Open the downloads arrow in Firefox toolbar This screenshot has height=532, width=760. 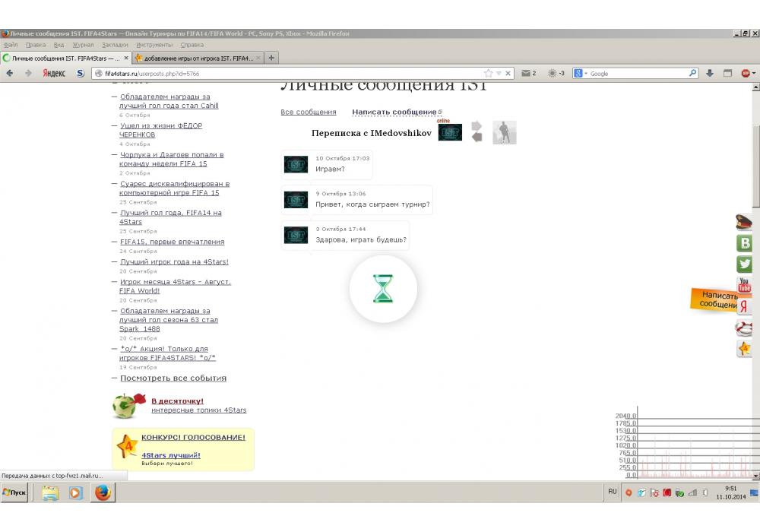pos(710,74)
